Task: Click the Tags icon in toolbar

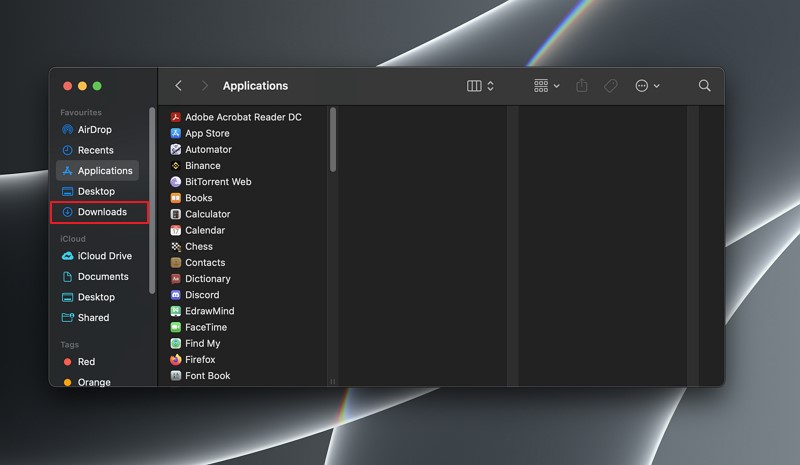Action: pyautogui.click(x=611, y=86)
